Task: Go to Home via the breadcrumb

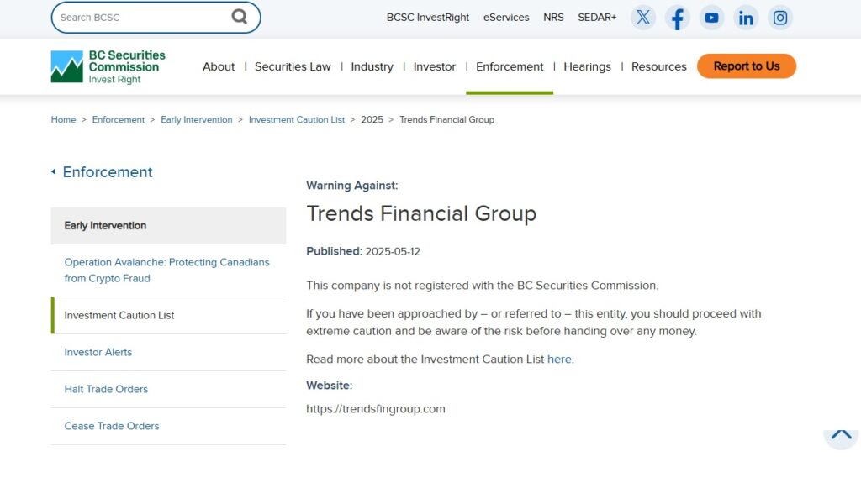Action: [63, 119]
